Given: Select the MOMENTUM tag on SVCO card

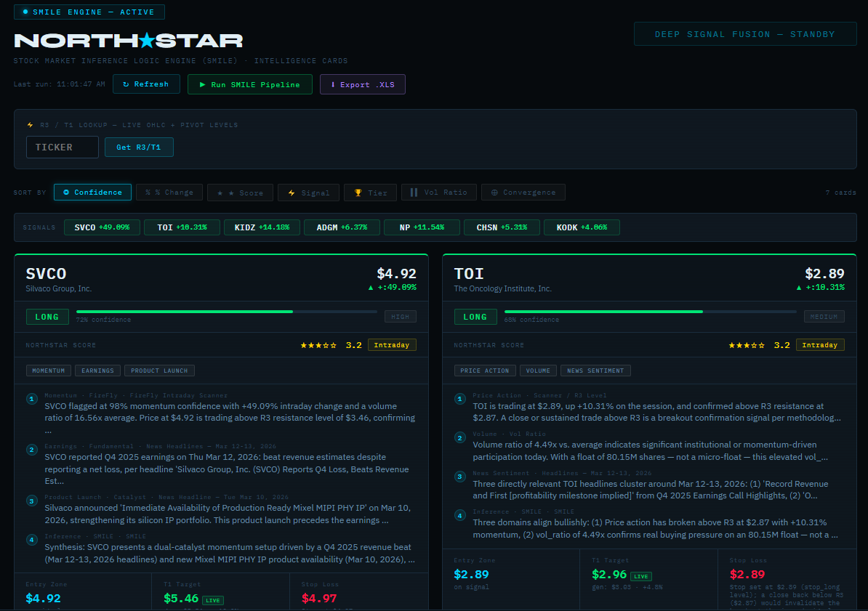Looking at the screenshot, I should tap(48, 370).
